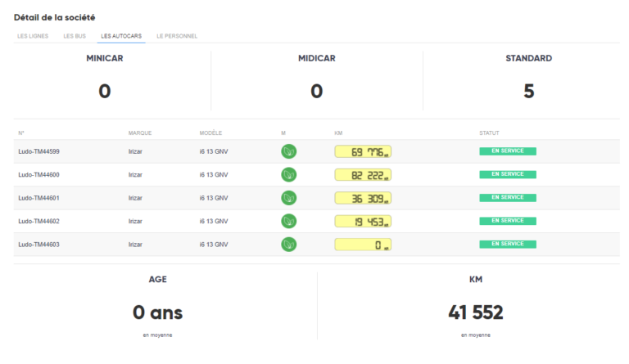Click the 0 km odometer for Ludo-TM44603
The width and height of the screenshot is (629, 364).
point(363,245)
